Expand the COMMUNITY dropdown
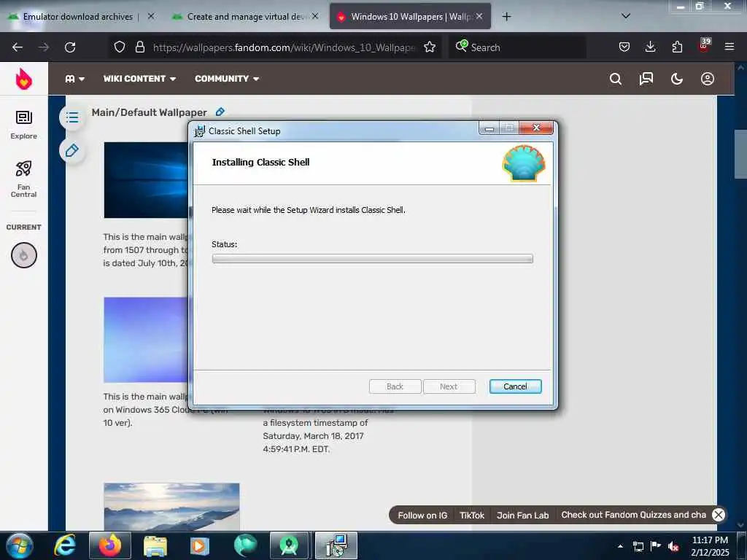747x560 pixels. [227, 79]
